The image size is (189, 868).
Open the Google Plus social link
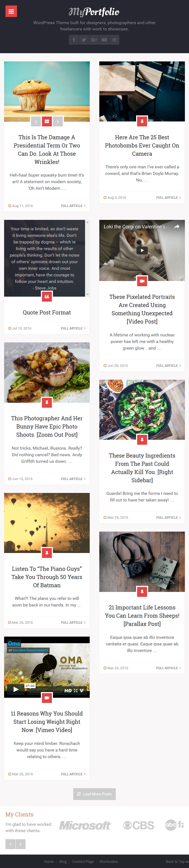tap(94, 40)
